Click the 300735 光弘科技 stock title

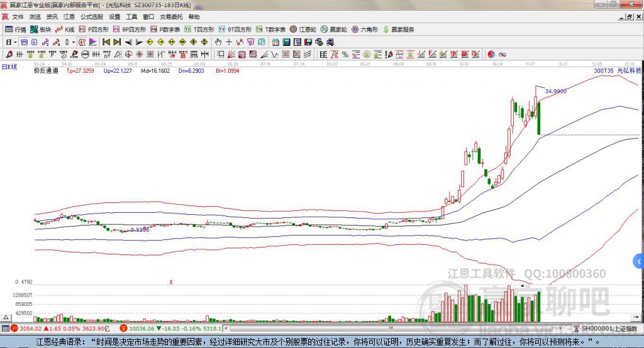pos(618,70)
